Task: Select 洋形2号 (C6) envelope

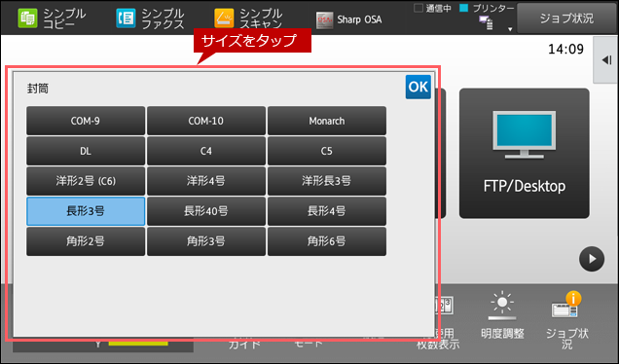Action: 86,181
